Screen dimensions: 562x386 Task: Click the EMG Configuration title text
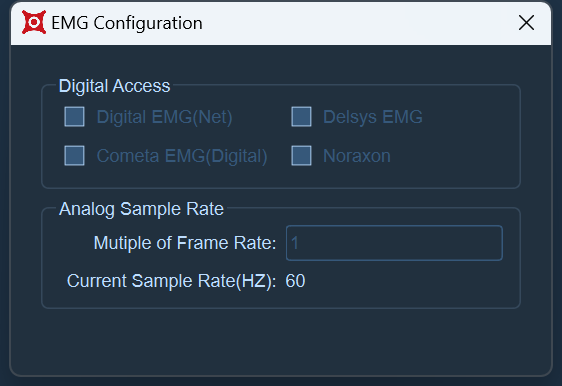[127, 23]
